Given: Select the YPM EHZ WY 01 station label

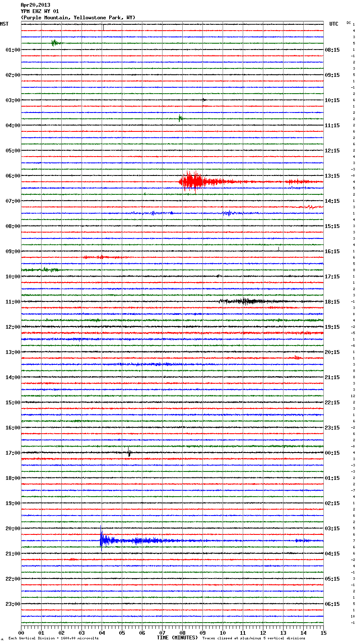Looking at the screenshot, I should [x=40, y=11].
